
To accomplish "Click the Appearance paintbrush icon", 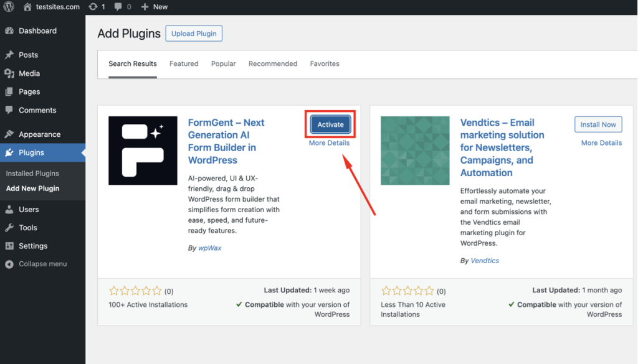I will coord(9,134).
